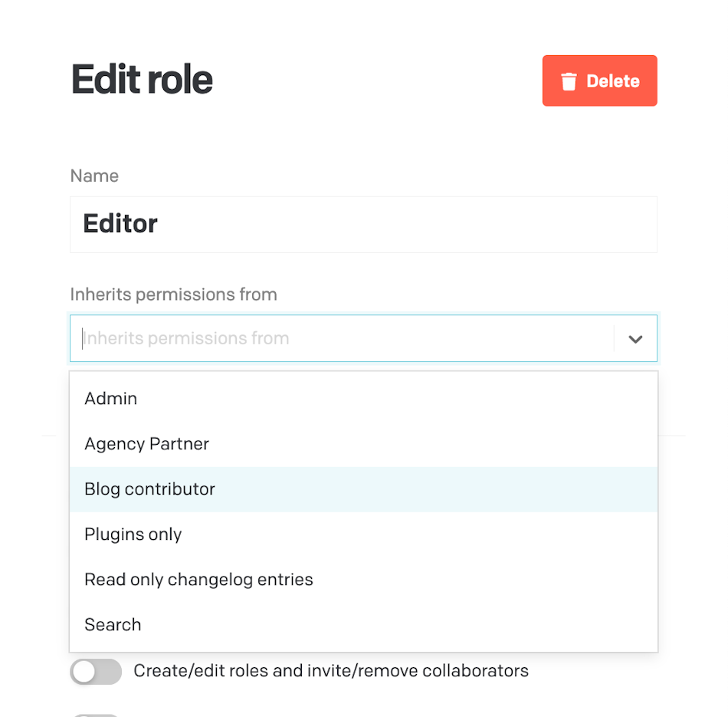Collapse the roles dropdown using the chevron
Image resolution: width=728 pixels, height=717 pixels.
tap(635, 338)
